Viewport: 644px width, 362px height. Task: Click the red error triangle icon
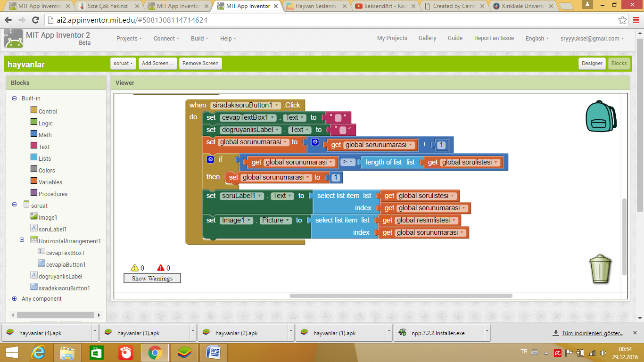pos(161,268)
